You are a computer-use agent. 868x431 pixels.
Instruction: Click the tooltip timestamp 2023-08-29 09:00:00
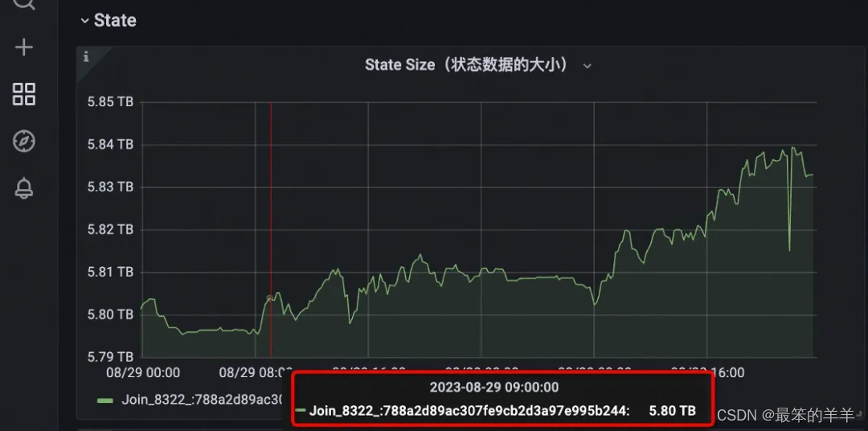point(494,388)
